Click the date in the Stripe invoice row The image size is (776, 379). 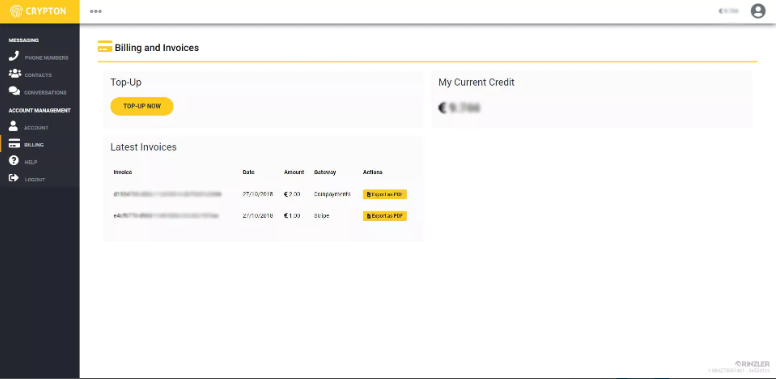point(258,216)
